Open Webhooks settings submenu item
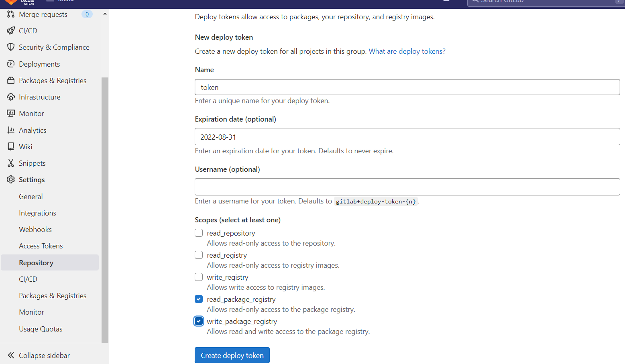 [50, 230]
